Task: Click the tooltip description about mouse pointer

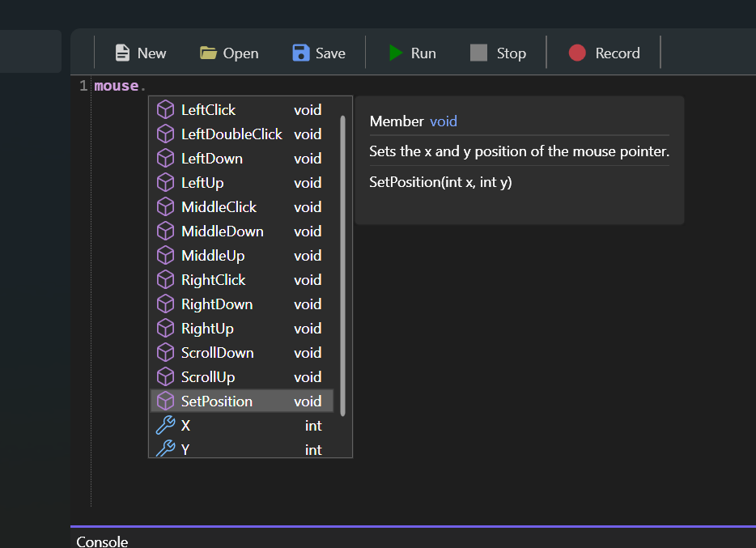Action: 520,151
